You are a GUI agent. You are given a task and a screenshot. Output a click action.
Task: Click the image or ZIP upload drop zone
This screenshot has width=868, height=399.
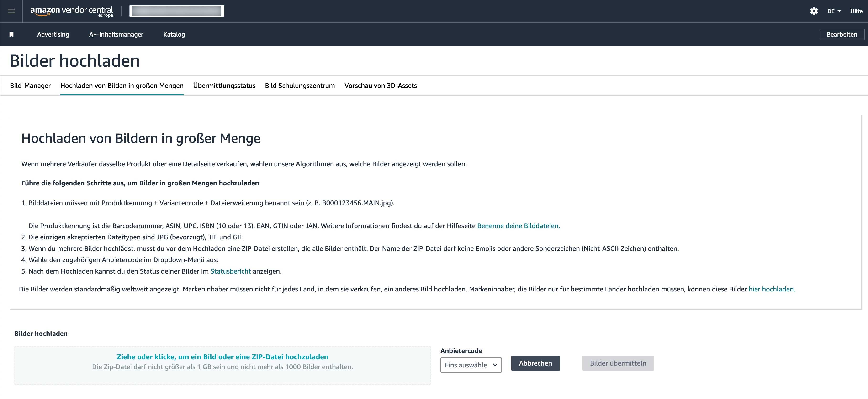click(x=222, y=365)
